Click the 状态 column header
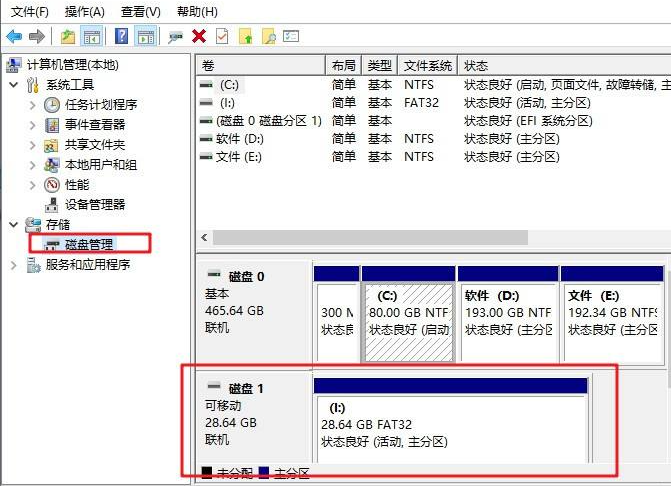The height and width of the screenshot is (486, 671). click(x=476, y=65)
